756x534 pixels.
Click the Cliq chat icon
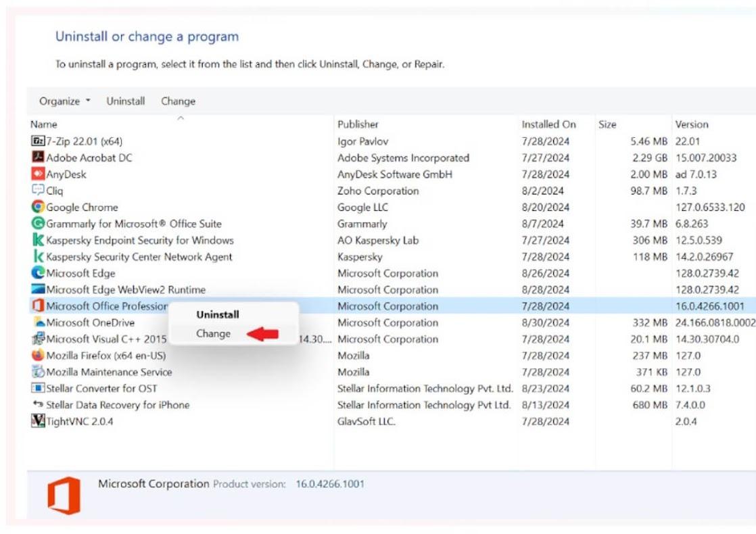click(38, 190)
